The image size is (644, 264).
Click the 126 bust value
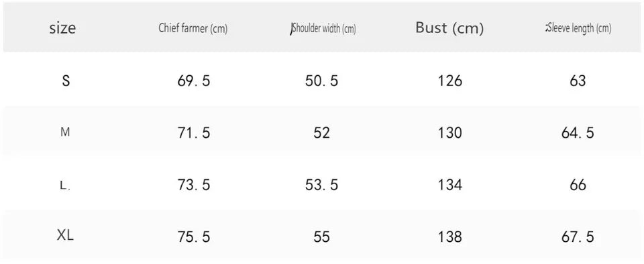[450, 81]
